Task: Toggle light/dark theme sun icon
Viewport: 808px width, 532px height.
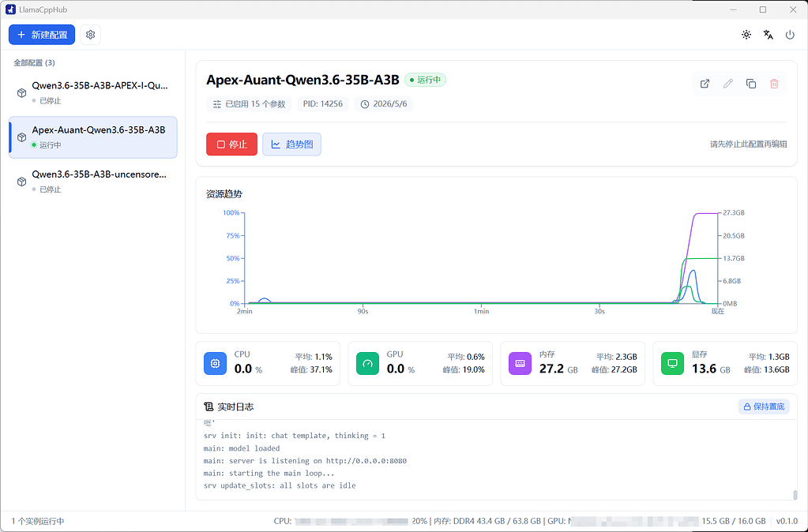Action: click(x=746, y=35)
